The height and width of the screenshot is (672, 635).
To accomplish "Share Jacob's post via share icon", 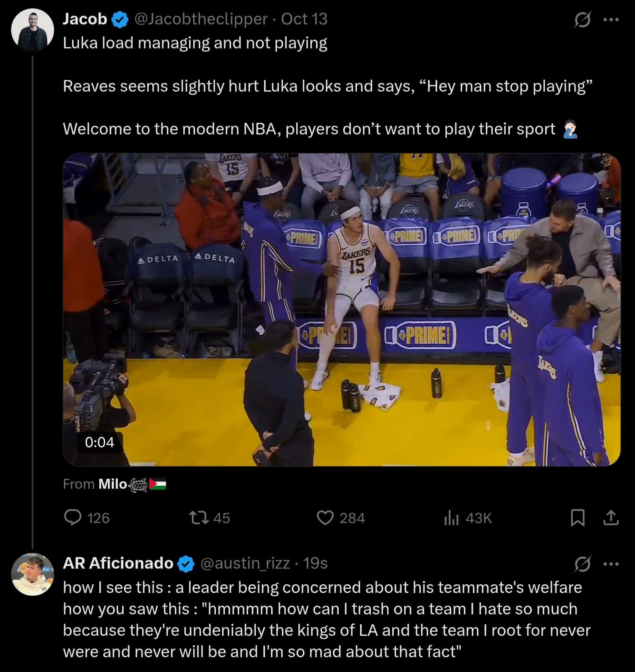I will coord(611,517).
